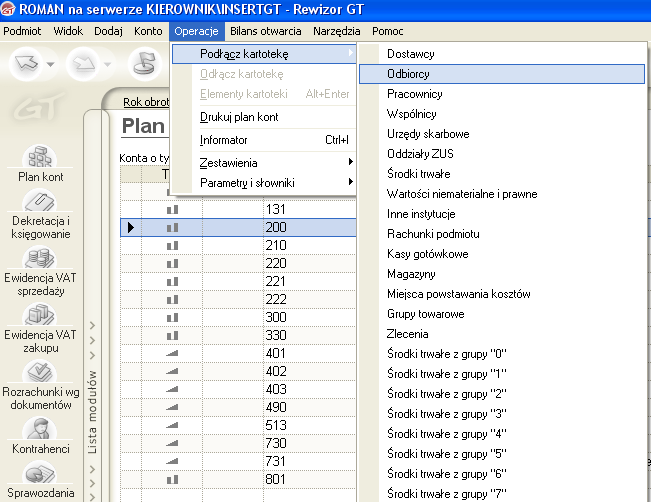Close the Operacje menu
Image resolution: width=651 pixels, height=502 pixels.
pos(196,31)
